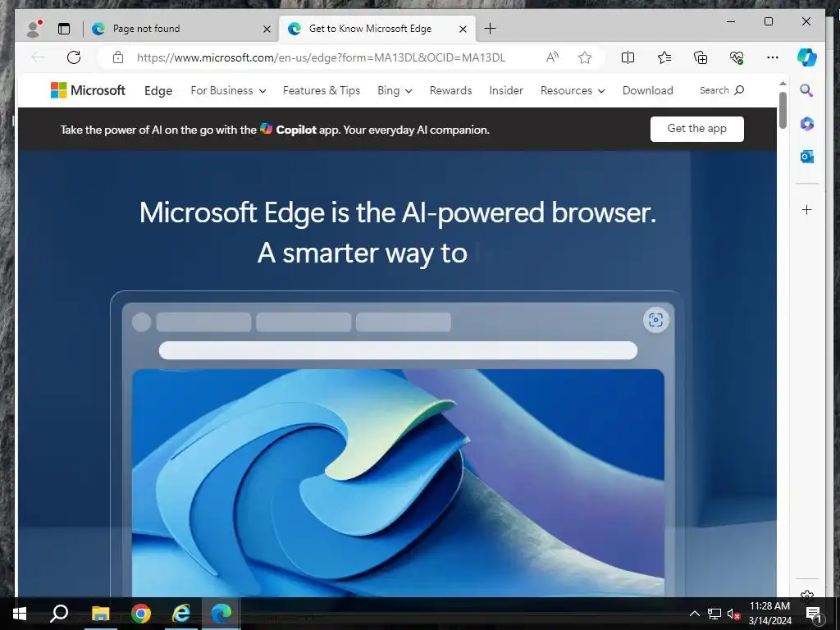Open Browser essentials heart icon
The width and height of the screenshot is (840, 630).
pyautogui.click(x=737, y=57)
